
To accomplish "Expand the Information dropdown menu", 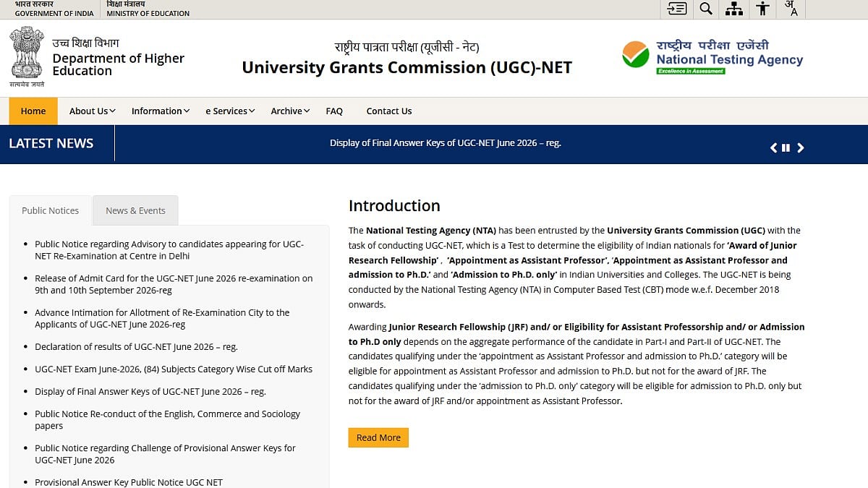I will (161, 111).
